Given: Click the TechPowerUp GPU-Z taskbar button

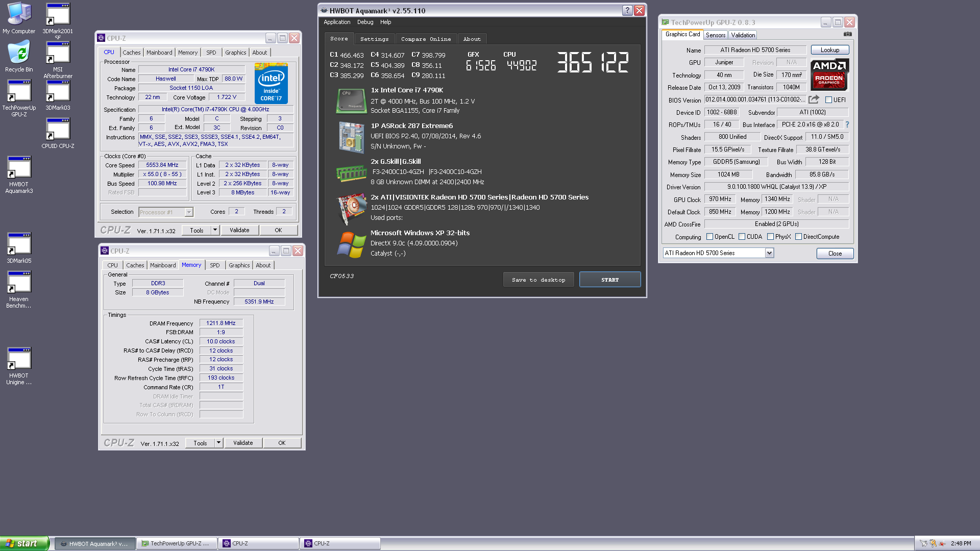Looking at the screenshot, I should pyautogui.click(x=177, y=543).
